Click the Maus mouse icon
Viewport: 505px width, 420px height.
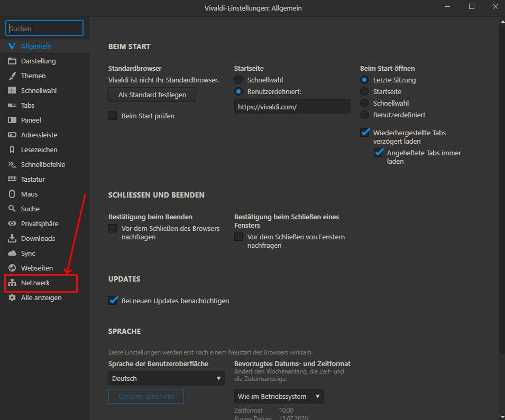(12, 194)
